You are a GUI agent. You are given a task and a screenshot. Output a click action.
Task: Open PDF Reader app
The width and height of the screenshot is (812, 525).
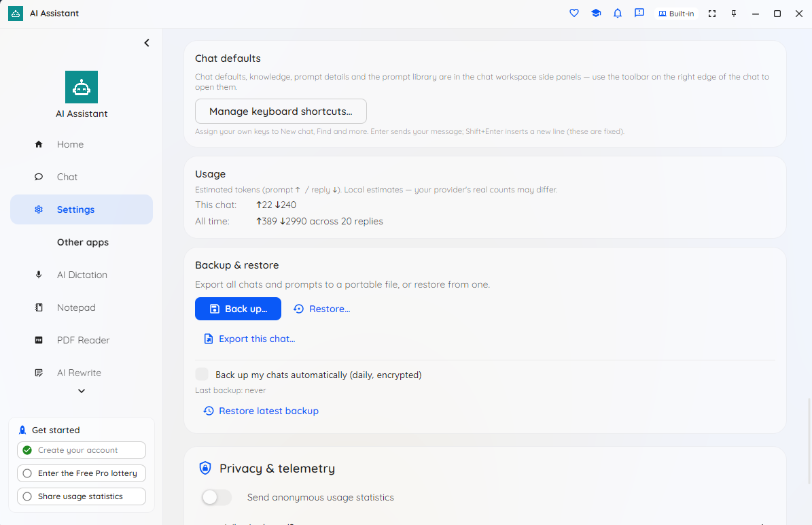click(82, 340)
